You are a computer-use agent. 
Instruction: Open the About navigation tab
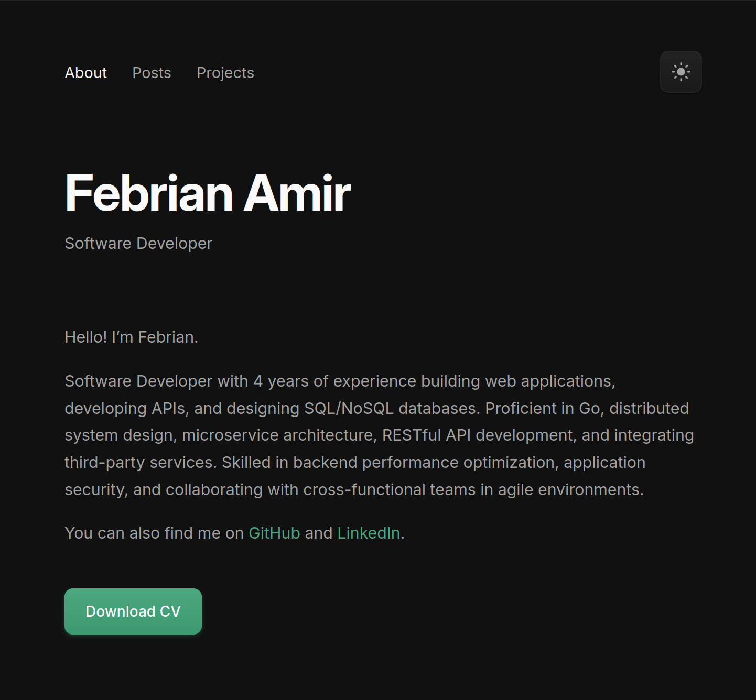coord(86,73)
